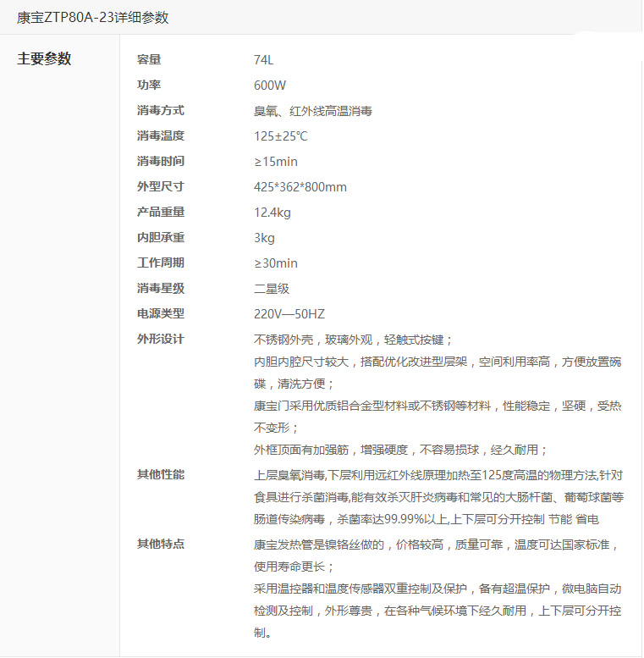Select the 74L capacity value
Viewport: 644px width, 658px height.
(x=264, y=60)
